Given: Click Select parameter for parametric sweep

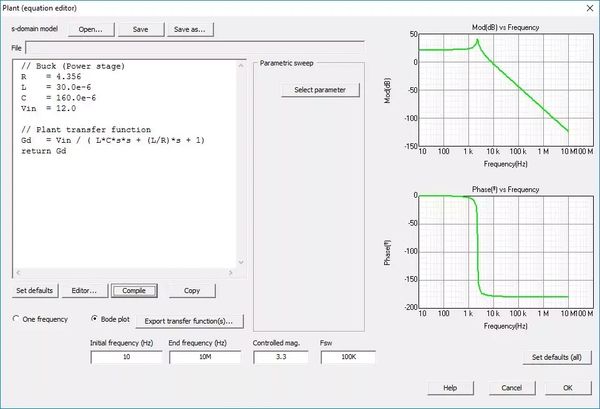Looking at the screenshot, I should pyautogui.click(x=320, y=90).
